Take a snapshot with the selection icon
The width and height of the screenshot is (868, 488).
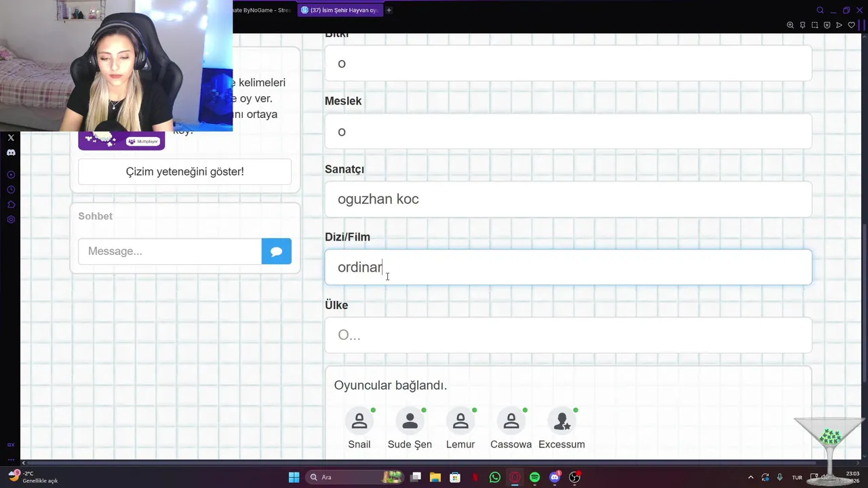(814, 25)
